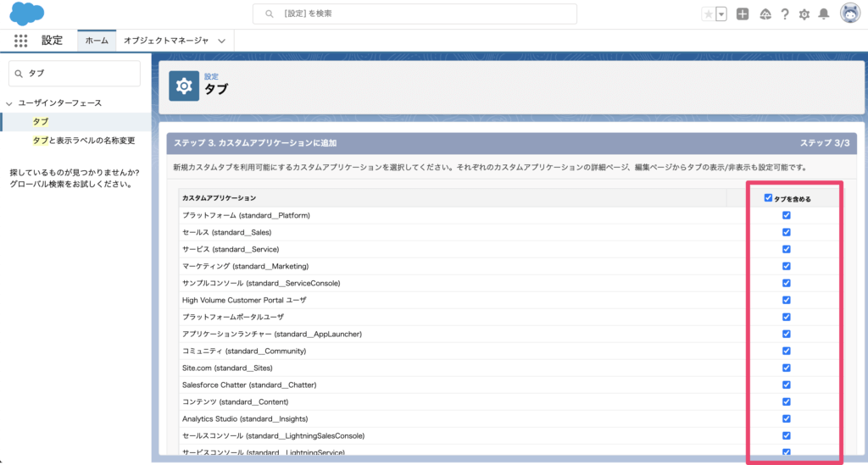Image resolution: width=868 pixels, height=465 pixels.
Task: Click the セールス (standard__Sales) row text
Action: point(226,233)
